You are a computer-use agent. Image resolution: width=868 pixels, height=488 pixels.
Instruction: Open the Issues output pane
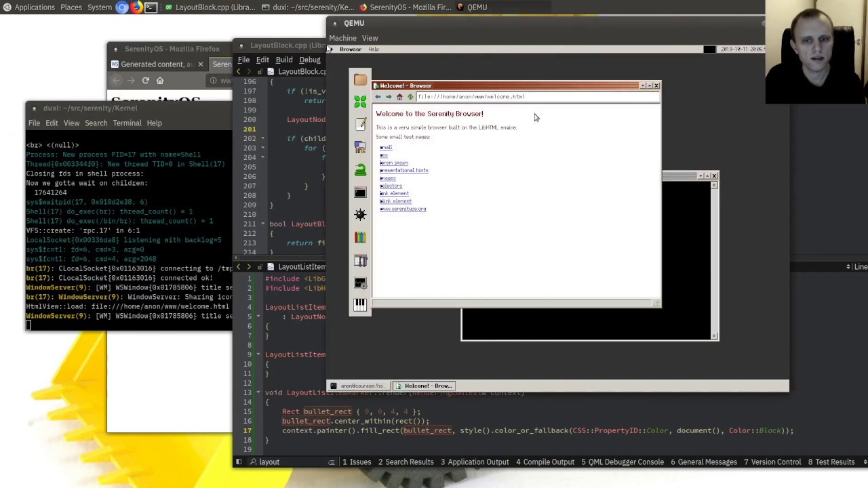[357, 462]
